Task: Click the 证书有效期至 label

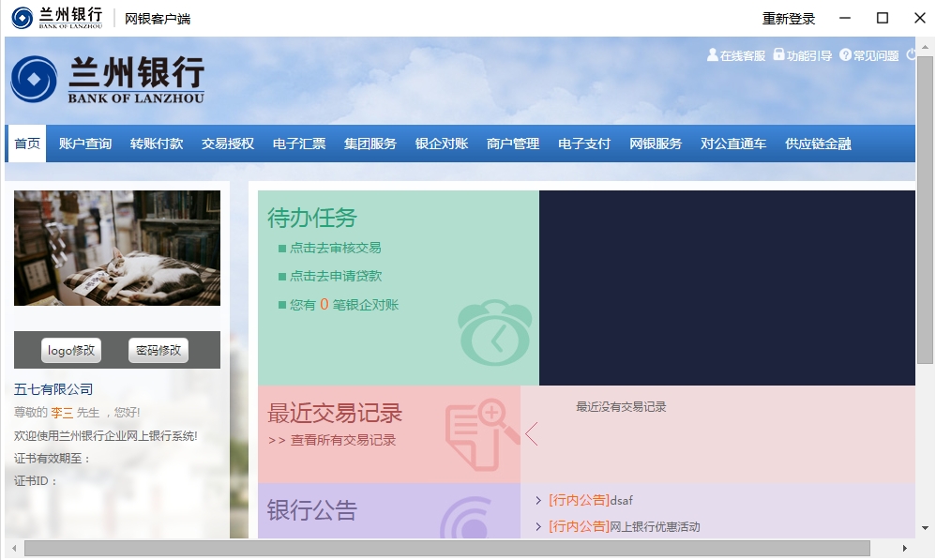Action: click(x=53, y=459)
